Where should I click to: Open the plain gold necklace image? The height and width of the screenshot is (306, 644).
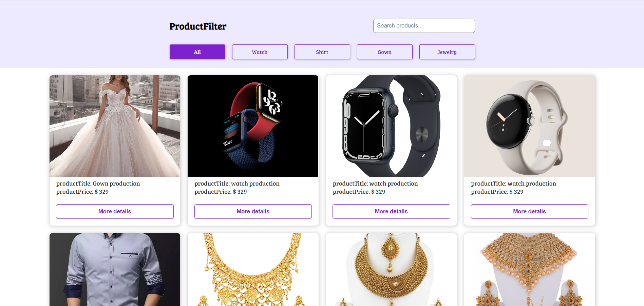(x=253, y=269)
